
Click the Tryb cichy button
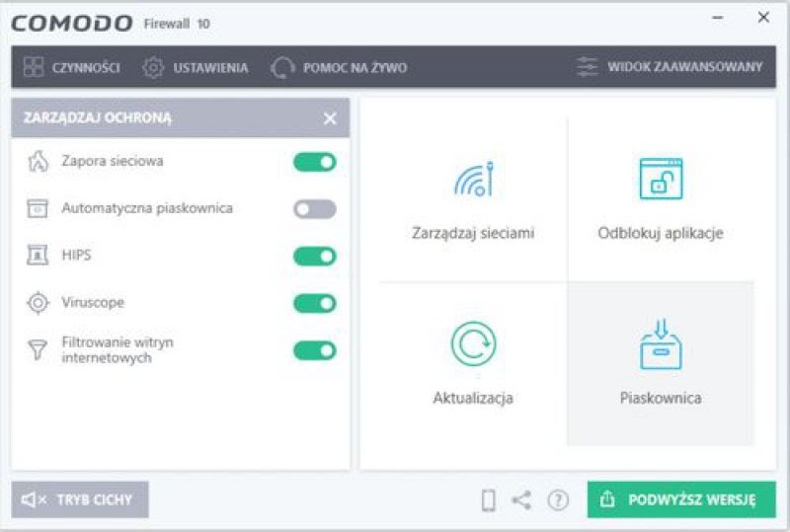click(80, 499)
